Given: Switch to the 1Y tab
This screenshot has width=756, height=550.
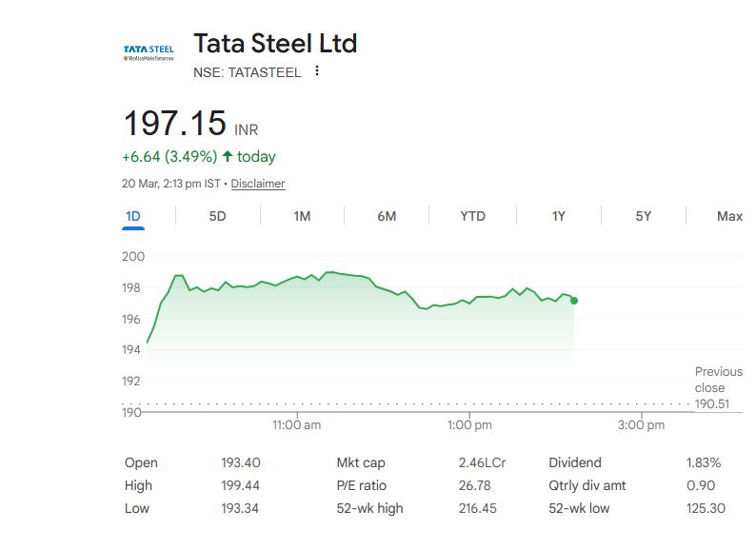Looking at the screenshot, I should point(559,216).
